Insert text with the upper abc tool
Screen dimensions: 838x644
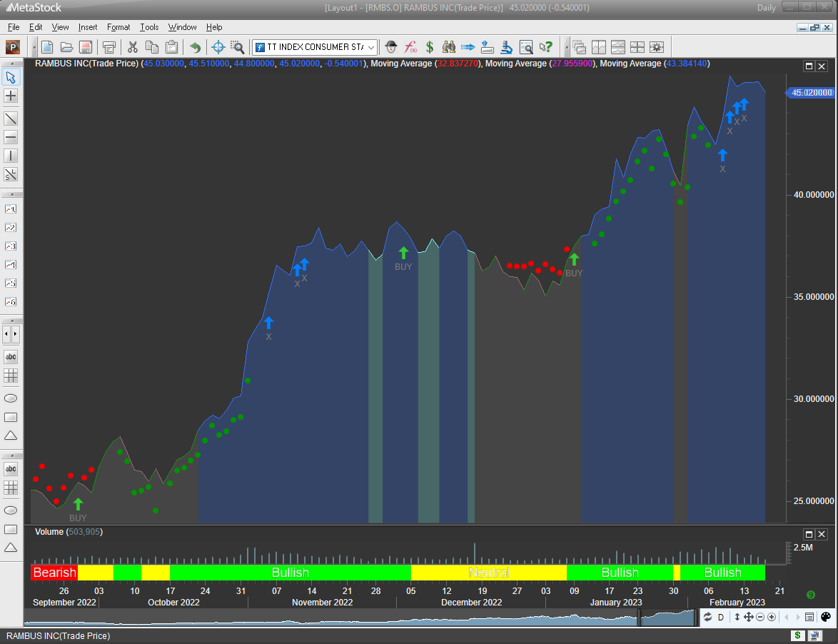11,357
